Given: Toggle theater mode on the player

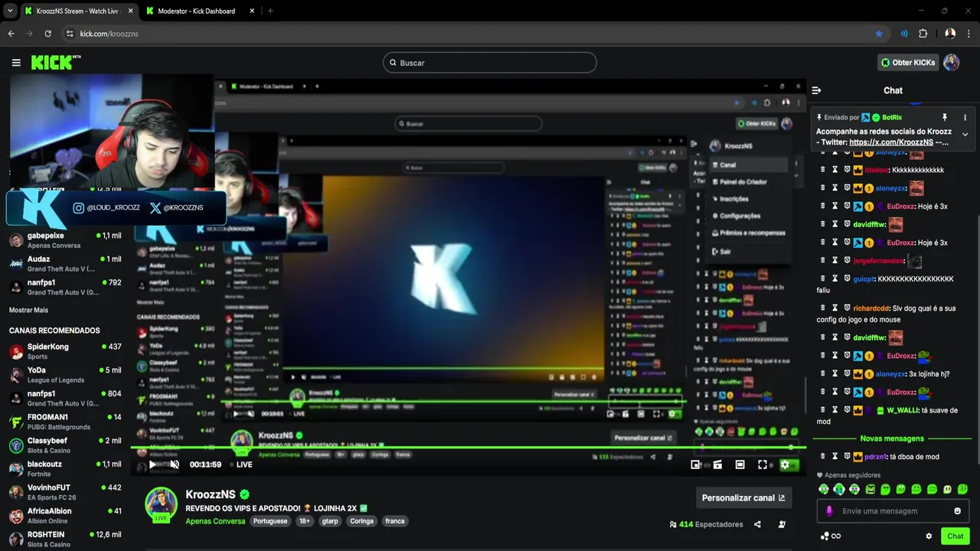Looking at the screenshot, I should pyautogui.click(x=740, y=465).
